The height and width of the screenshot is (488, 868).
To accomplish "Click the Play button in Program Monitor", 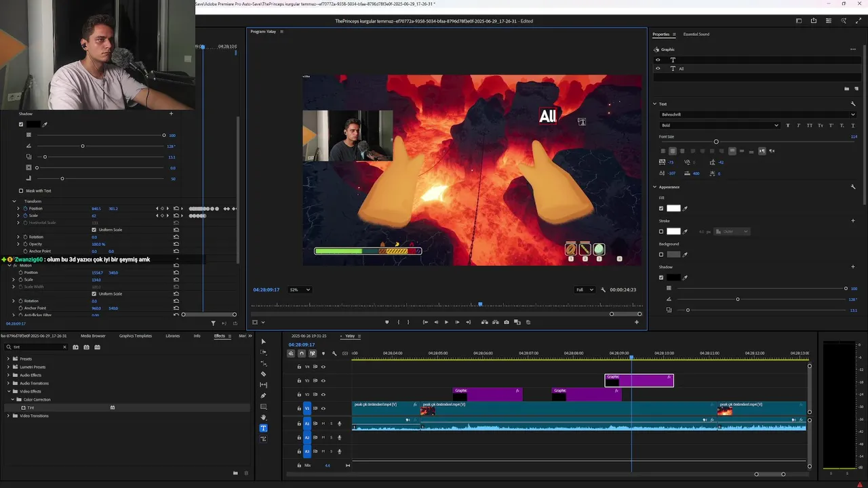I will pos(446,323).
